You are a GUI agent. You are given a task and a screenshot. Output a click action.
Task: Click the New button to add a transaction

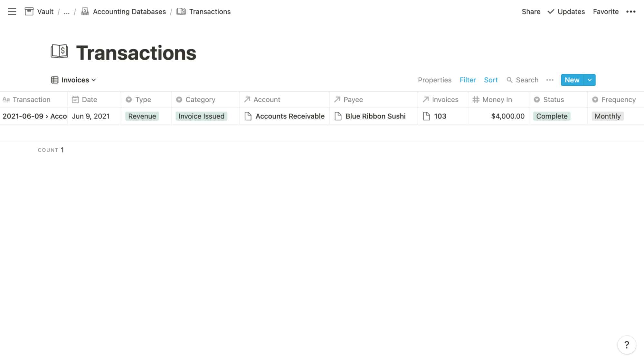[x=572, y=80]
